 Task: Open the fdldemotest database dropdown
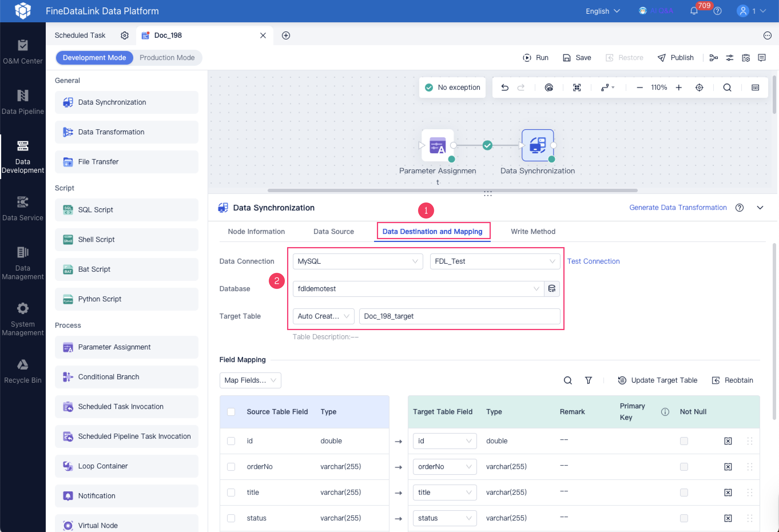click(x=418, y=289)
